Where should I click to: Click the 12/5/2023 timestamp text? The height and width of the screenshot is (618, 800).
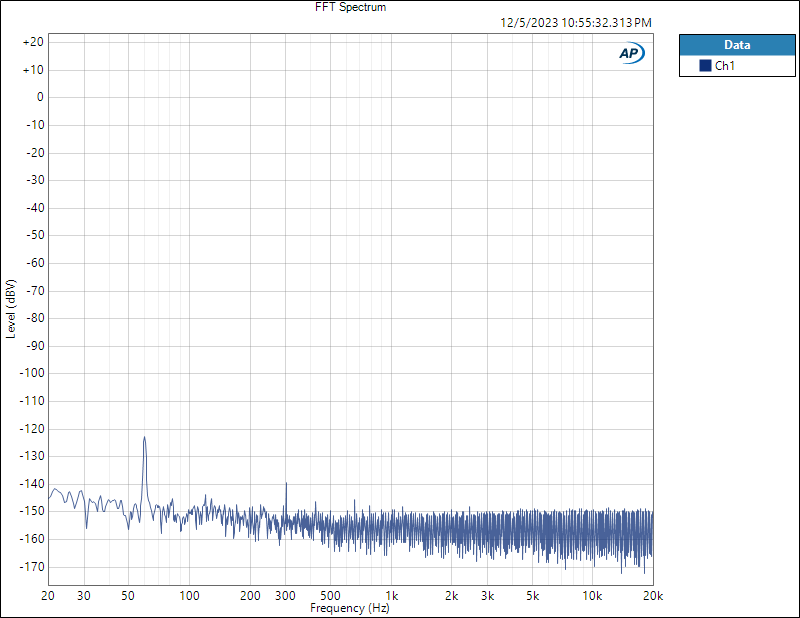576,22
